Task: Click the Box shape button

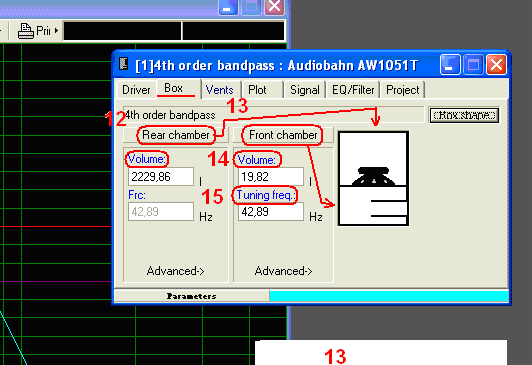Action: coord(463,115)
